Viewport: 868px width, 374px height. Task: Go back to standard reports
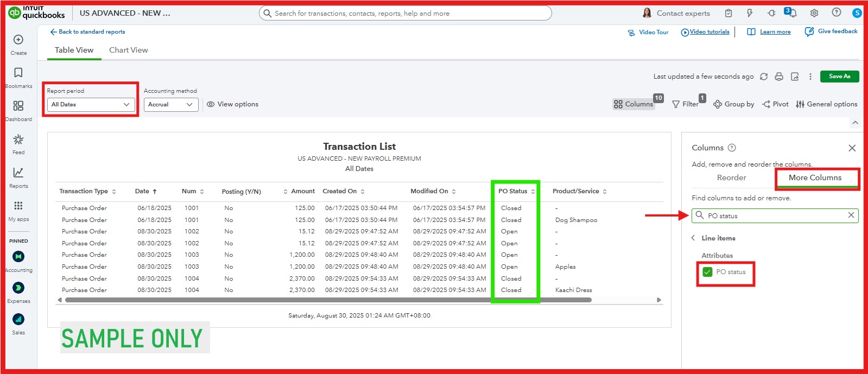click(87, 32)
